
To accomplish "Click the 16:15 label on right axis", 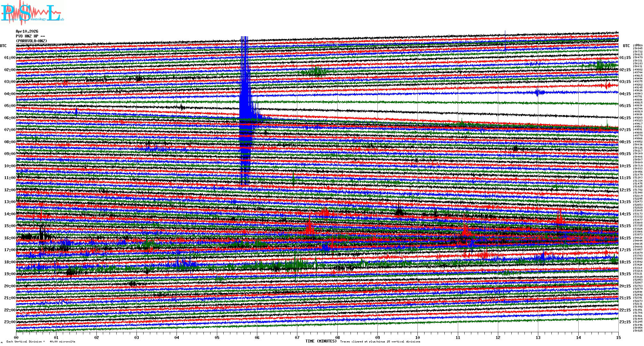I will tap(625, 238).
